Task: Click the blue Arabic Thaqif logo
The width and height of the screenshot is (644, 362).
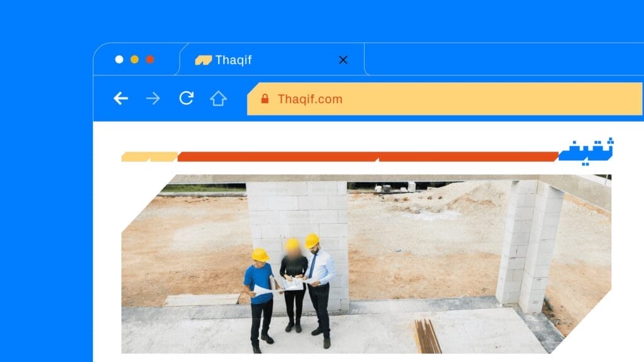Action: click(586, 151)
